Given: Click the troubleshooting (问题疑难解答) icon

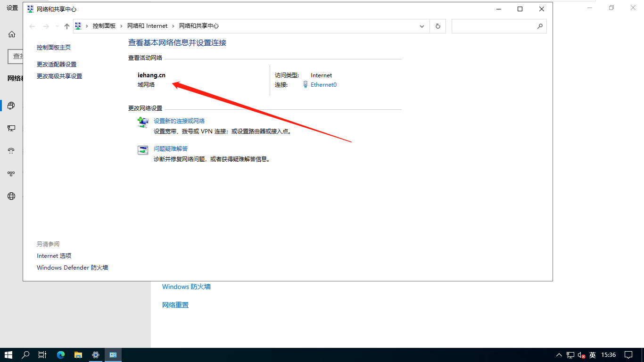Looking at the screenshot, I should tap(143, 150).
